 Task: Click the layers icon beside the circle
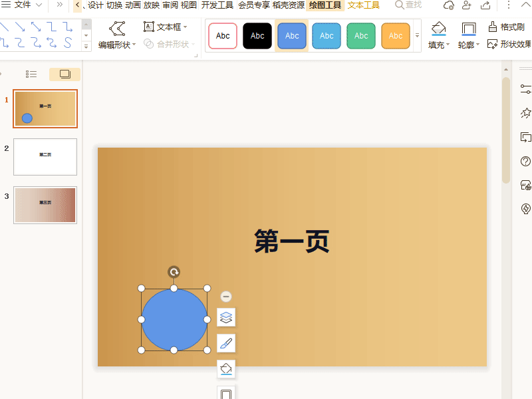pos(226,317)
